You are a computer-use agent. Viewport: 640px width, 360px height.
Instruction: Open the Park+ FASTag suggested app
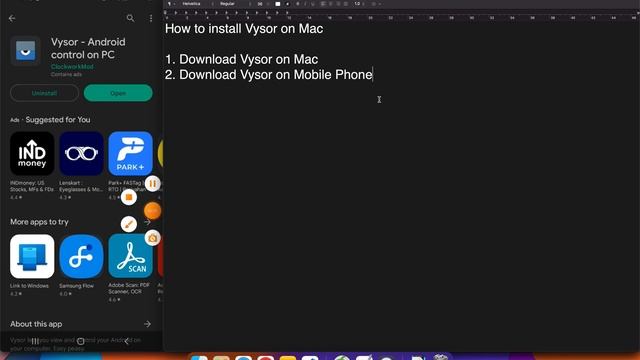coord(130,153)
